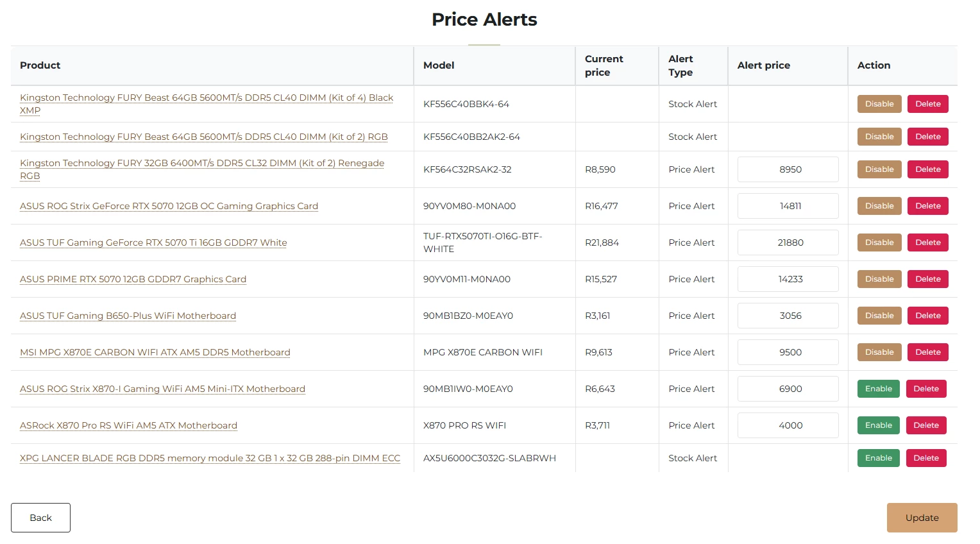The image size is (980, 544).
Task: Delete alert for ASUS ROG Strix RTX 5070
Action: 928,206
